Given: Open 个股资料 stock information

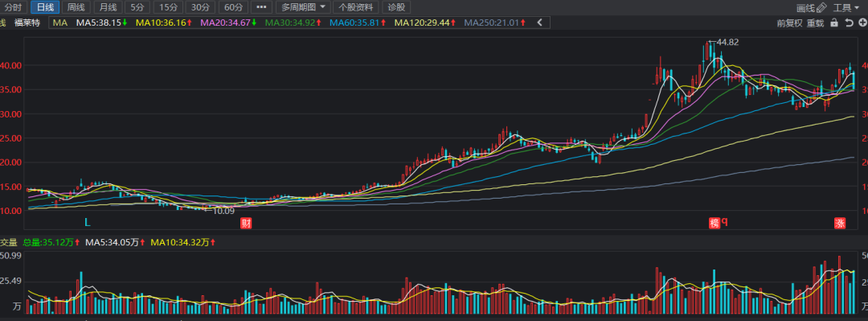Looking at the screenshot, I should [x=356, y=7].
